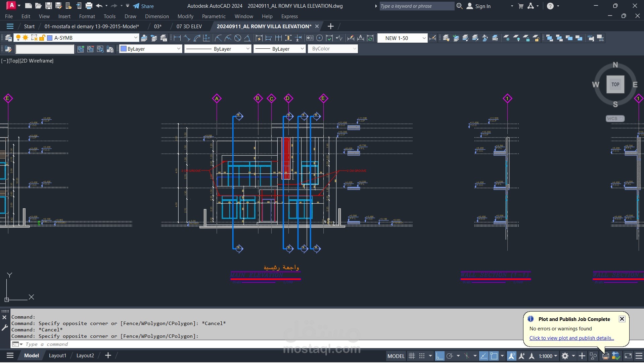
Task: Toggle Polar Tracking in the status bar
Action: (x=450, y=356)
